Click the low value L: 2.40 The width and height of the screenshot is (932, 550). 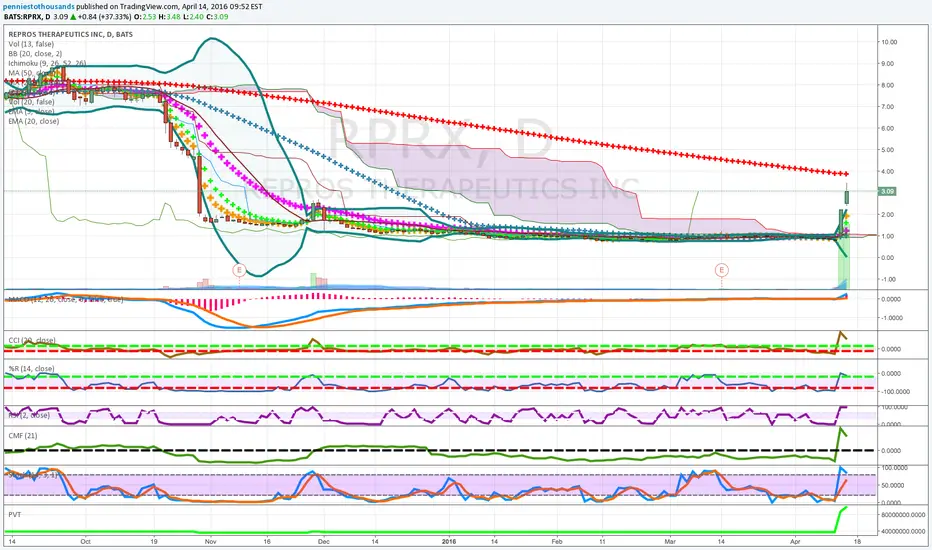tap(193, 17)
